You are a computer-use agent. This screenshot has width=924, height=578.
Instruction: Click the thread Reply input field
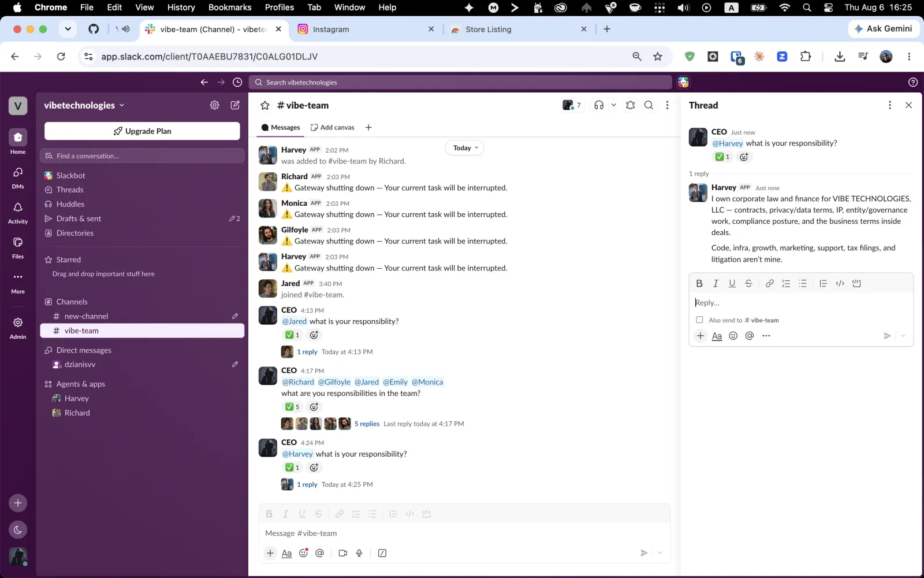(801, 302)
